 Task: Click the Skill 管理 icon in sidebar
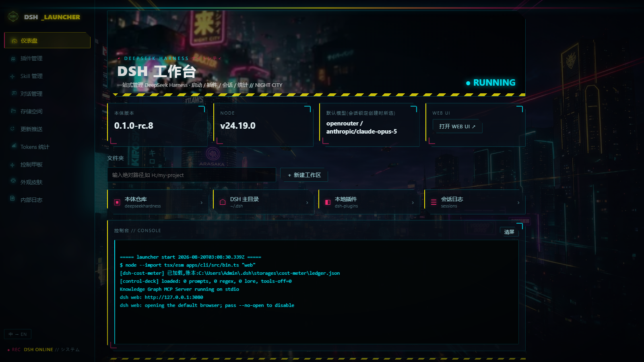click(12, 76)
